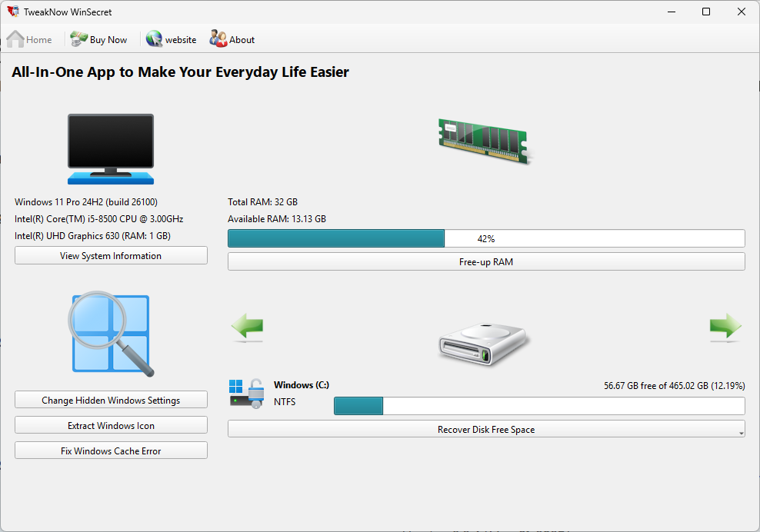Click the C: drive usage progress bar
The height and width of the screenshot is (532, 760).
coord(539,406)
